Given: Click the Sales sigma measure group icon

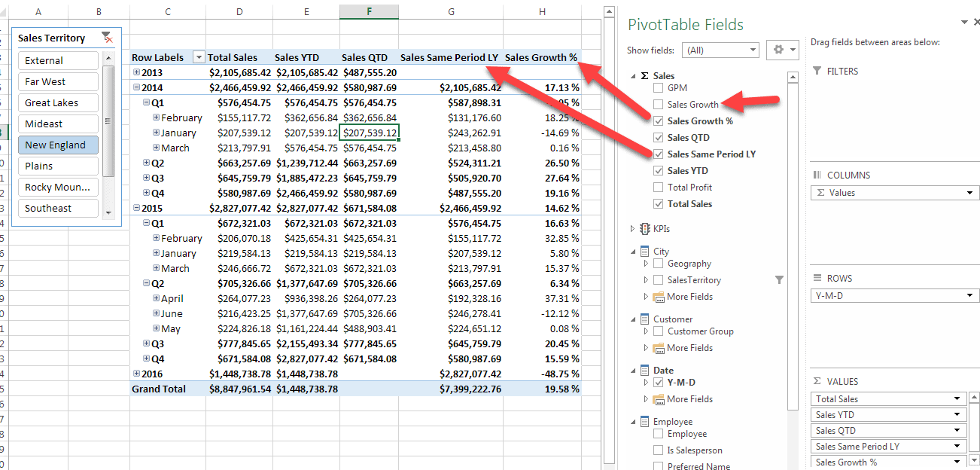Looking at the screenshot, I should point(644,76).
